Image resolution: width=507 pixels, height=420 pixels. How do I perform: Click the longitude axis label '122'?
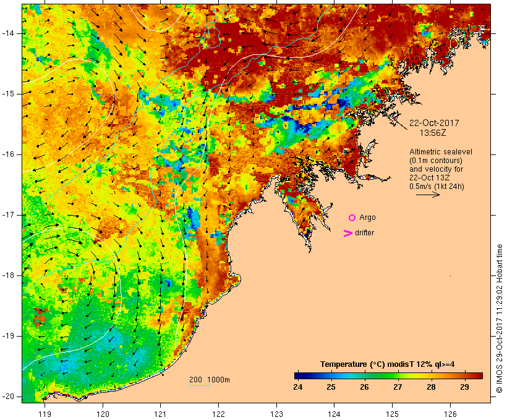(x=219, y=414)
